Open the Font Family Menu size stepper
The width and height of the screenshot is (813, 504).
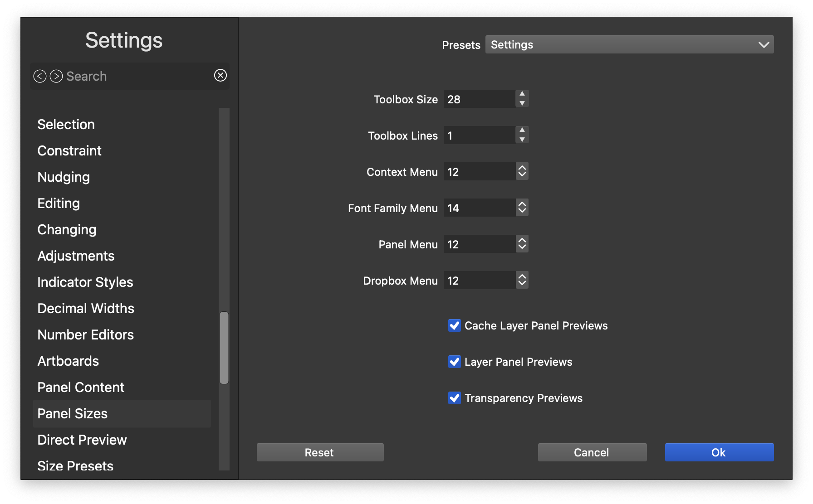coord(522,208)
